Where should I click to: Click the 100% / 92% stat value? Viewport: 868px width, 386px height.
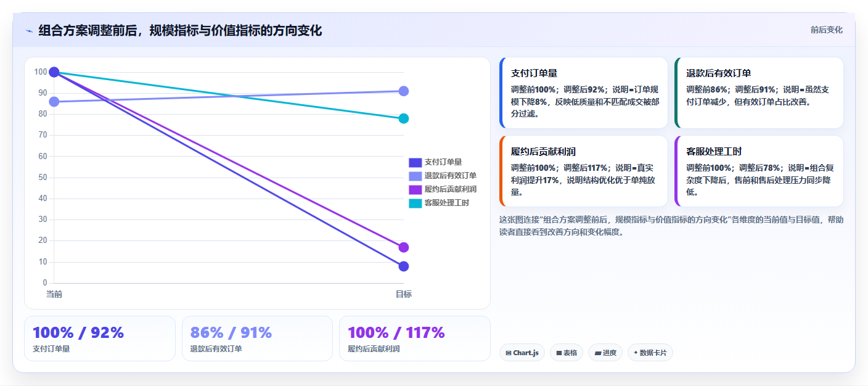coord(78,332)
